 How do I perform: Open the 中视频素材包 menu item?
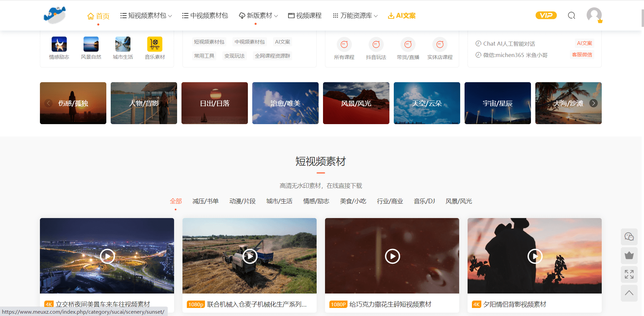point(205,16)
